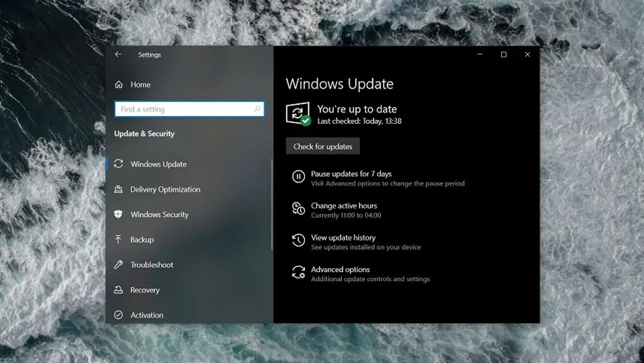Click the active hours clock icon
Screen dimensions: 644x363
coord(299,208)
